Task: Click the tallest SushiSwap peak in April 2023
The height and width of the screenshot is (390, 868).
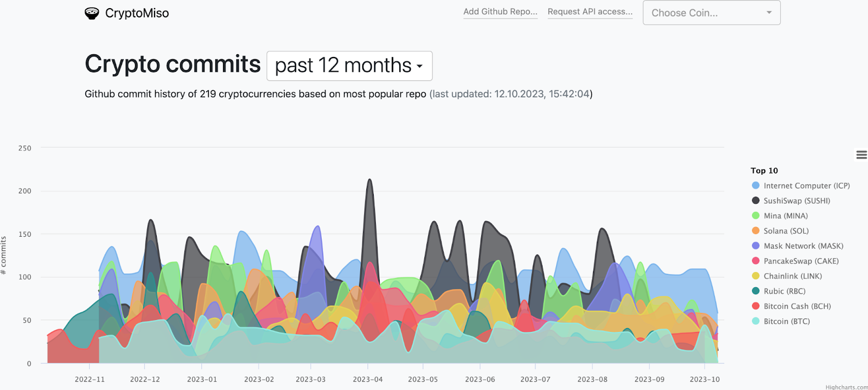Action: 369,180
